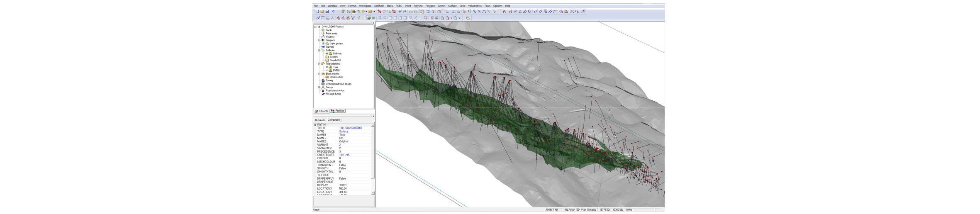Switch to the Alphabetic properties tab
Viewport: 980px width, 214px height.
coord(320,120)
